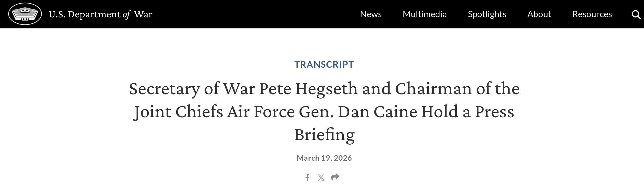Click the forward share arrow next to X
The height and width of the screenshot is (194, 644).
pos(335,177)
